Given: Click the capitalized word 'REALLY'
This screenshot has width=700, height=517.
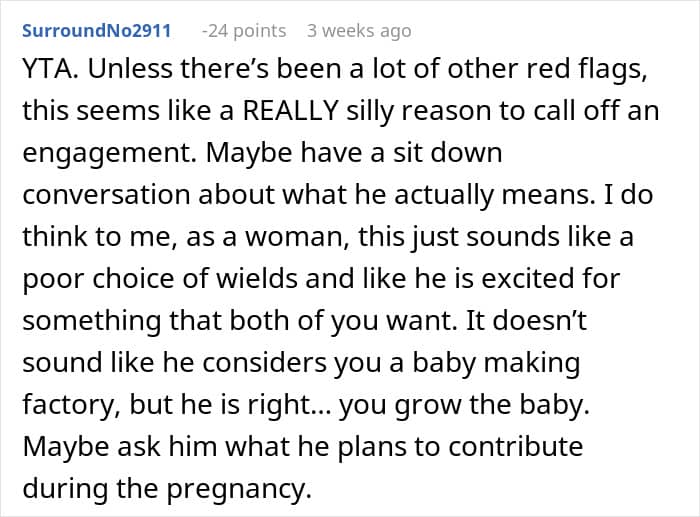Looking at the screenshot, I should tap(291, 110).
